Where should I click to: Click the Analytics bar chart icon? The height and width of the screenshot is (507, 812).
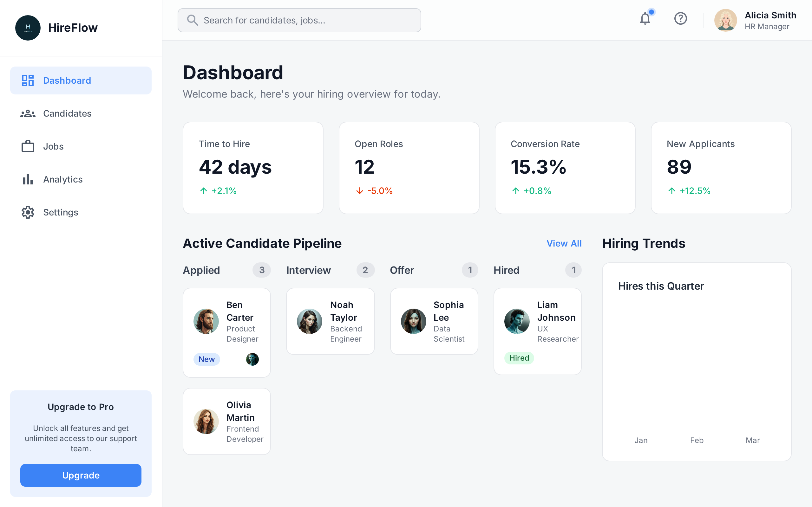coord(28,179)
